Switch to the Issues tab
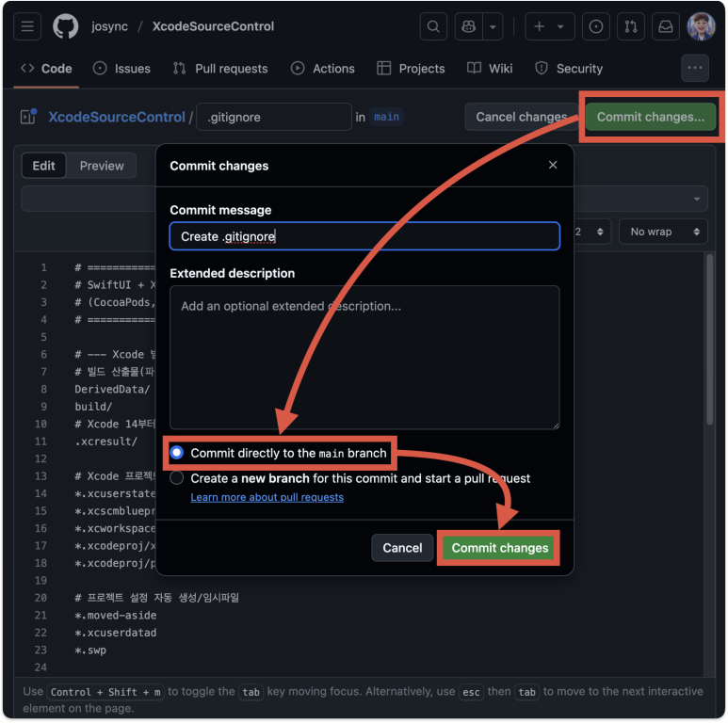Image resolution: width=728 pixels, height=723 pixels. [121, 69]
